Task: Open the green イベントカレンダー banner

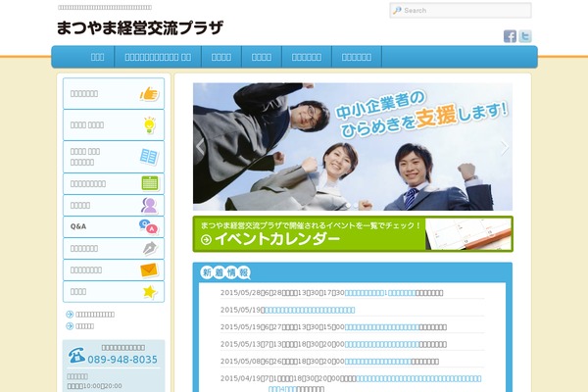Action: coord(353,233)
